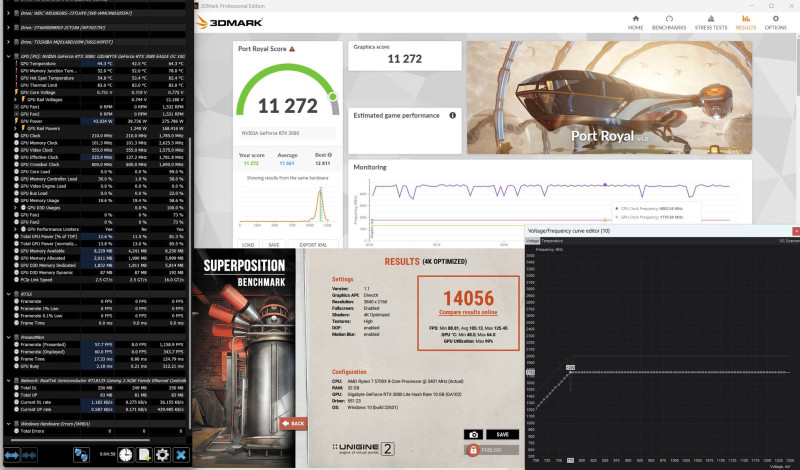Click HWiNFO shrink-columns arrows icon
Screen dimensions: 800x470
(29, 455)
